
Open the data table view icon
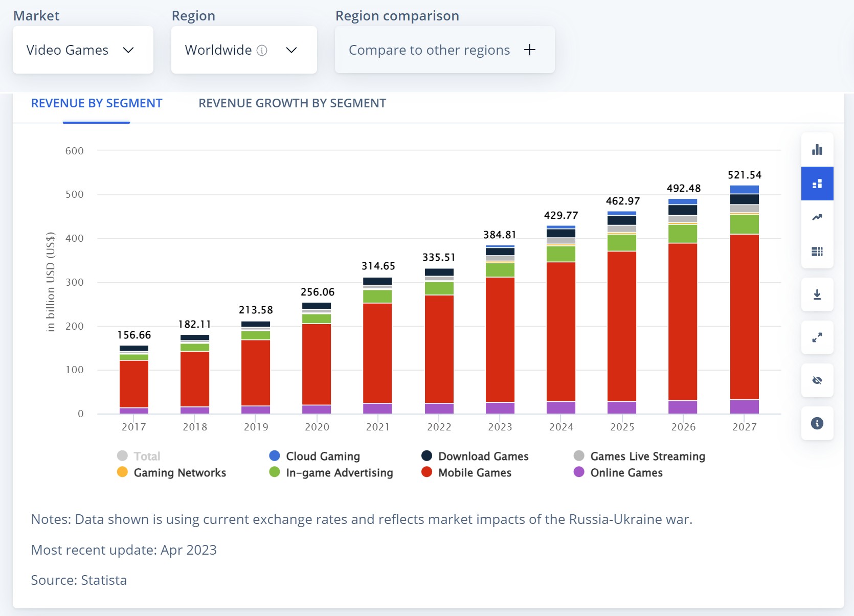pos(817,252)
